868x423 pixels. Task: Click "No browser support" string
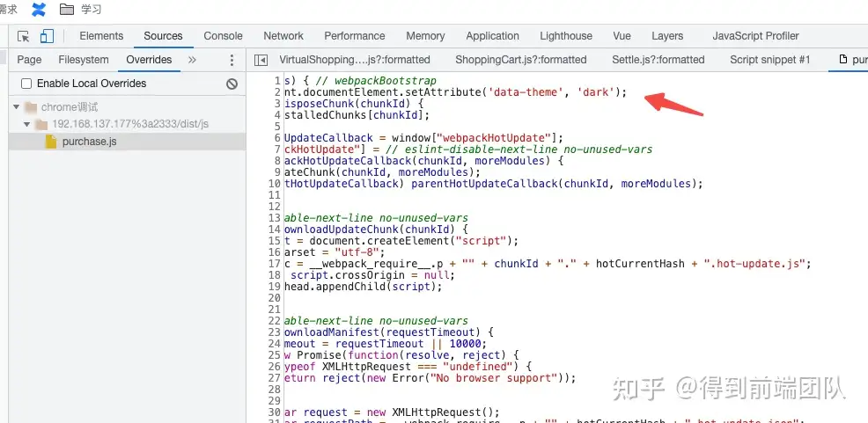(493, 378)
